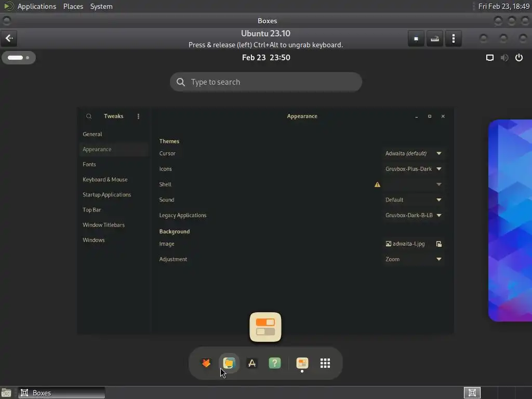Open the disabled Shell theme dropdown
Screen dimensions: 532x399
(x=413, y=184)
